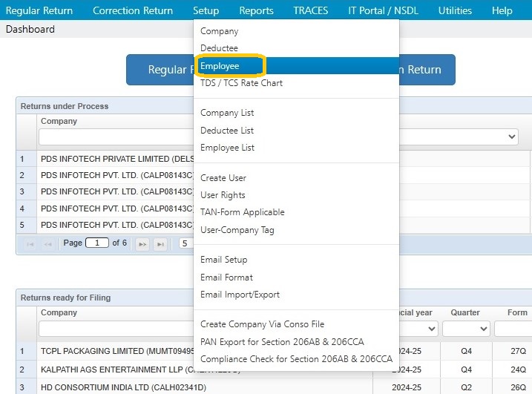Screen dimensions: 532x394
Task: Click Company filter field in Returns under Process
Action: [x=116, y=137]
